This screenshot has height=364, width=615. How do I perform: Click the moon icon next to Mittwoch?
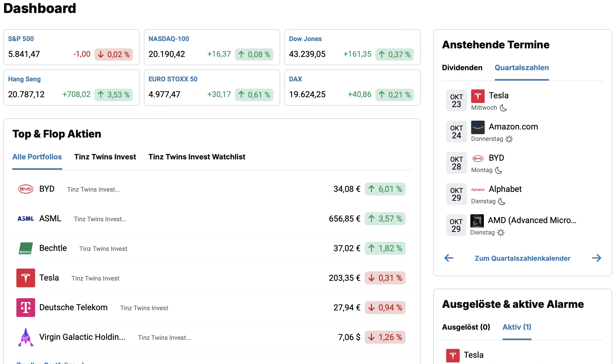[503, 108]
